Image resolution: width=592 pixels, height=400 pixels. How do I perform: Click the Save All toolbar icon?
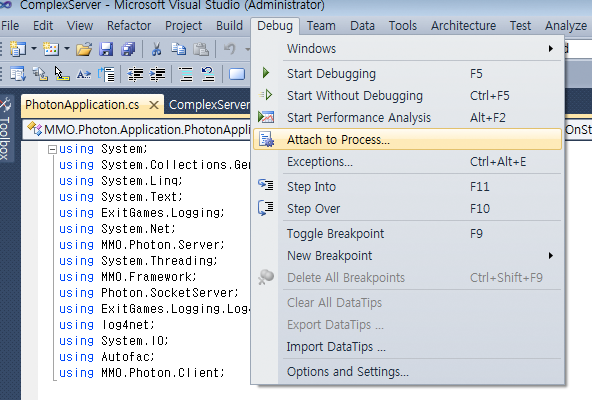coord(128,49)
